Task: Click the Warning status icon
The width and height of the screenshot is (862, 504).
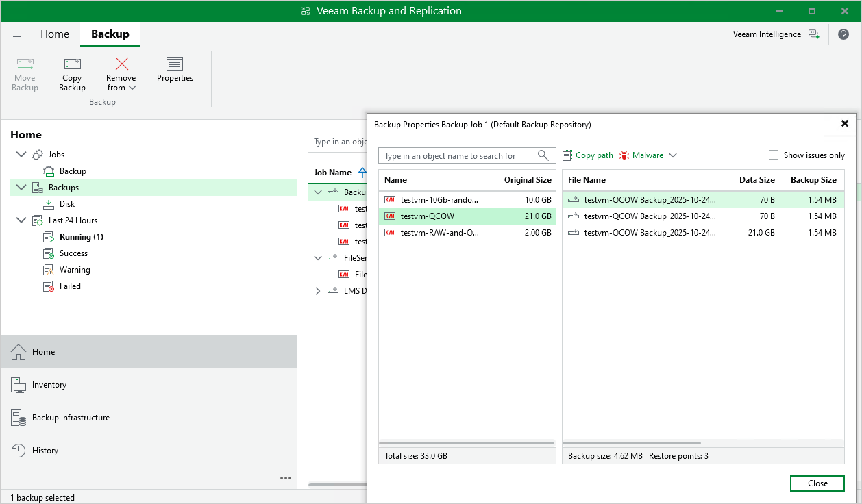Action: point(49,270)
